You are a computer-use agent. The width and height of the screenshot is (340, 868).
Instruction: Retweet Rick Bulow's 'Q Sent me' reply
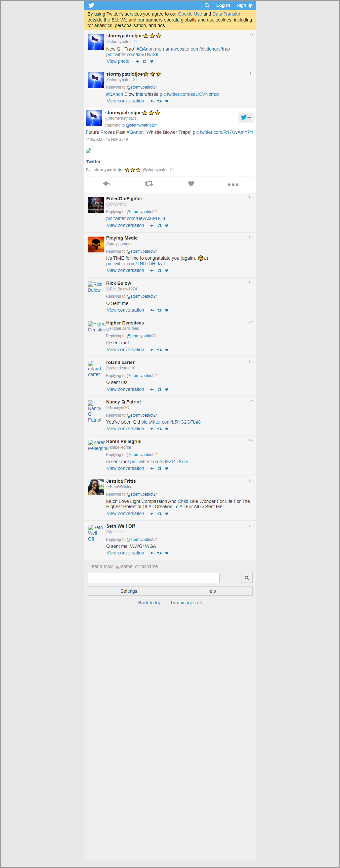[159, 310]
